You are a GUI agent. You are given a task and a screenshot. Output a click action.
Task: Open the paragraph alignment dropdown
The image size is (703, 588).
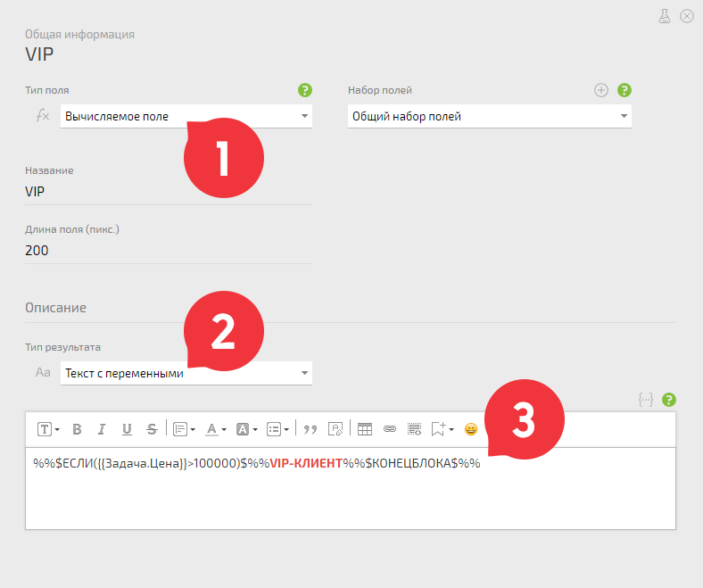[184, 429]
